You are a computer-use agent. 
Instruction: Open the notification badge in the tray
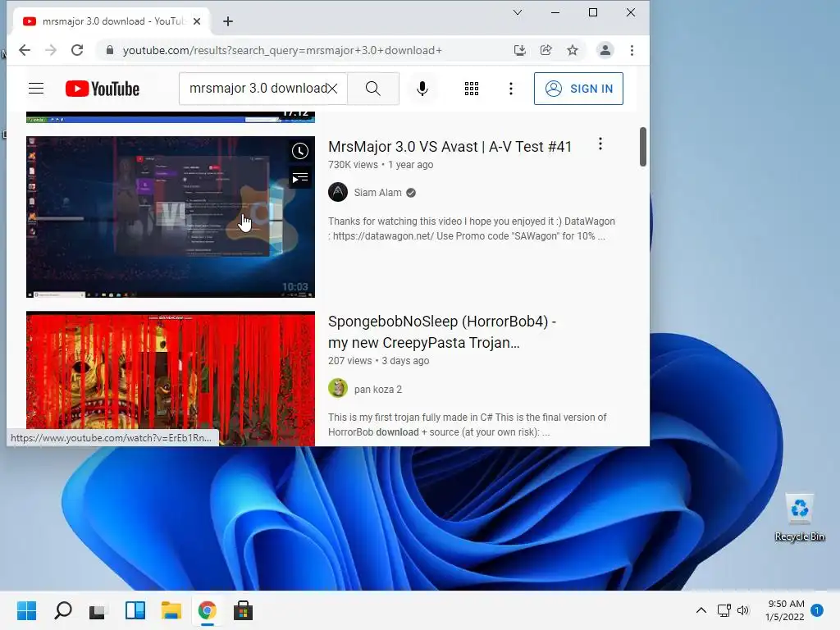pos(817,609)
